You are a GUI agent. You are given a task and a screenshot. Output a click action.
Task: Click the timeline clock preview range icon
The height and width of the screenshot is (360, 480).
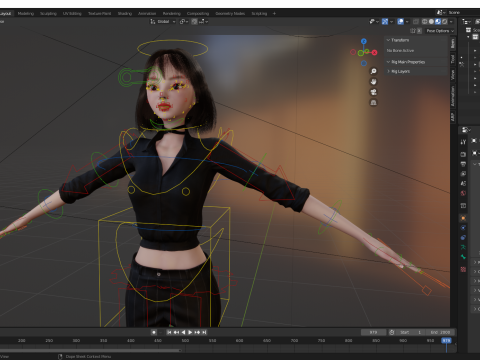(392, 332)
